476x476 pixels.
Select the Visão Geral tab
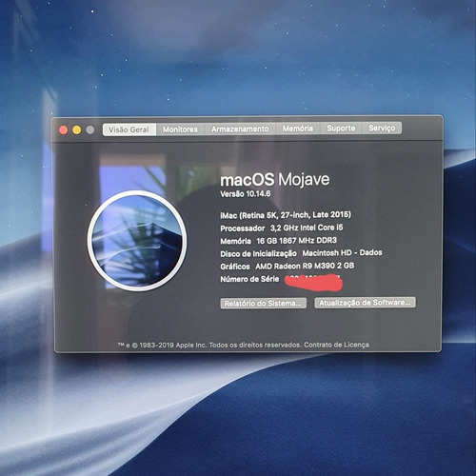pyautogui.click(x=129, y=129)
